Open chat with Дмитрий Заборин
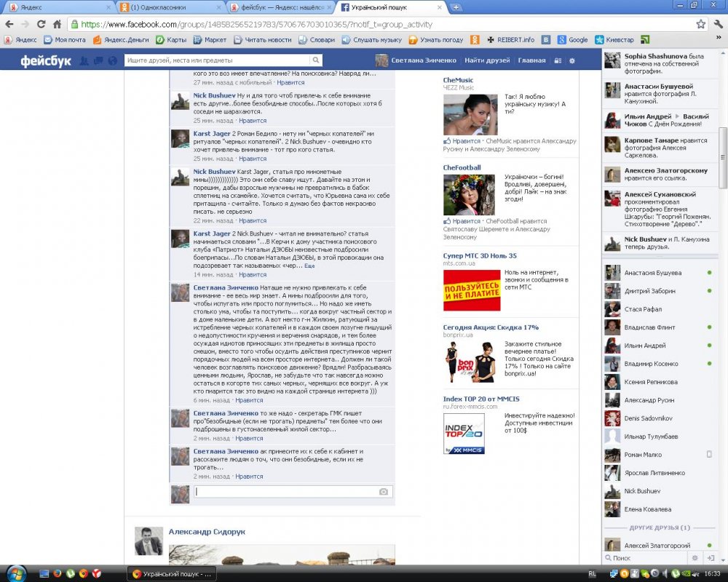The height and width of the screenshot is (582, 728). 658,291
